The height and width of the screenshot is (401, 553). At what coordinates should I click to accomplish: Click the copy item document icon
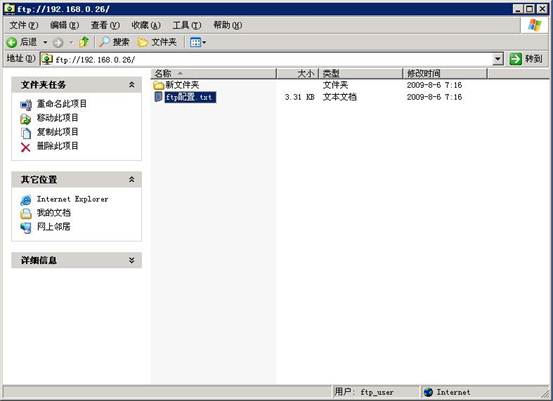[x=26, y=133]
